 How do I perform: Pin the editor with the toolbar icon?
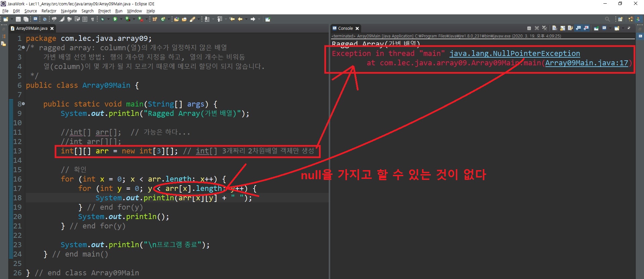(268, 19)
